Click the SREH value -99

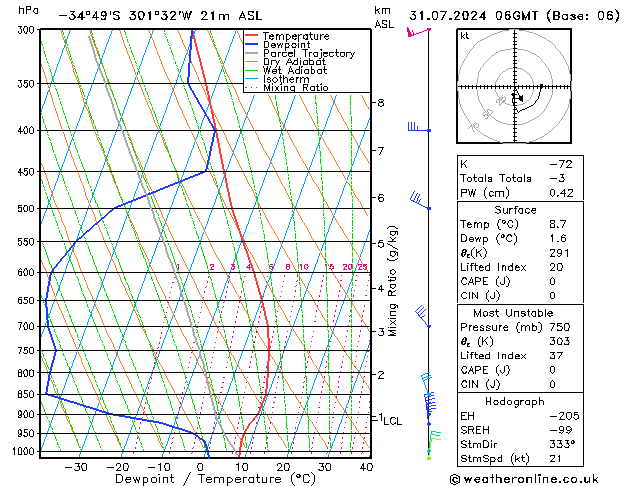point(560,430)
